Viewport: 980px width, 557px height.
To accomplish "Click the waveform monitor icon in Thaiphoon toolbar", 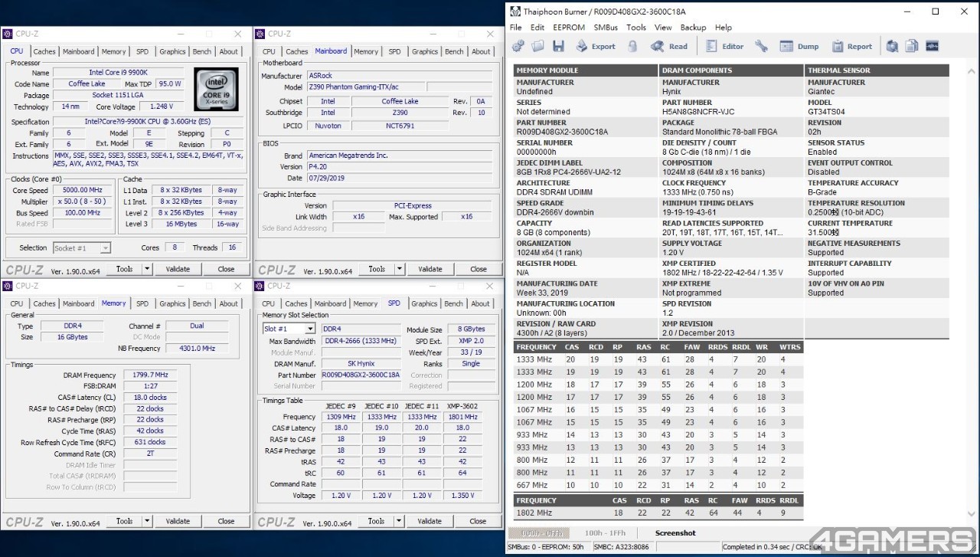I will [x=932, y=46].
